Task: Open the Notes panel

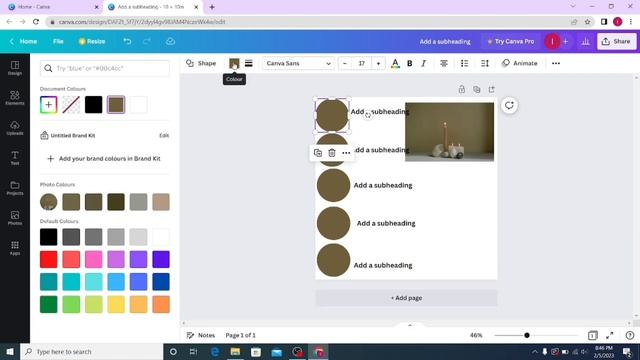Action: click(200, 335)
